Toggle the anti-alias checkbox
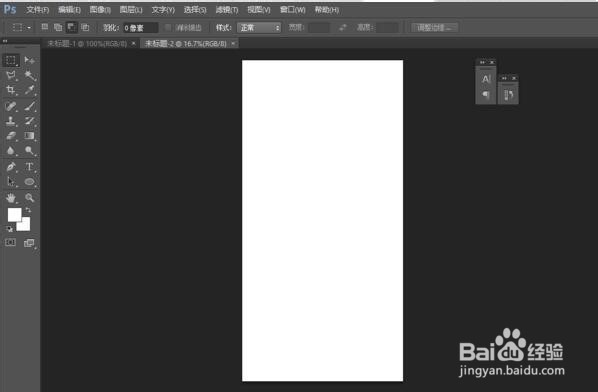598x392 pixels. pyautogui.click(x=168, y=27)
